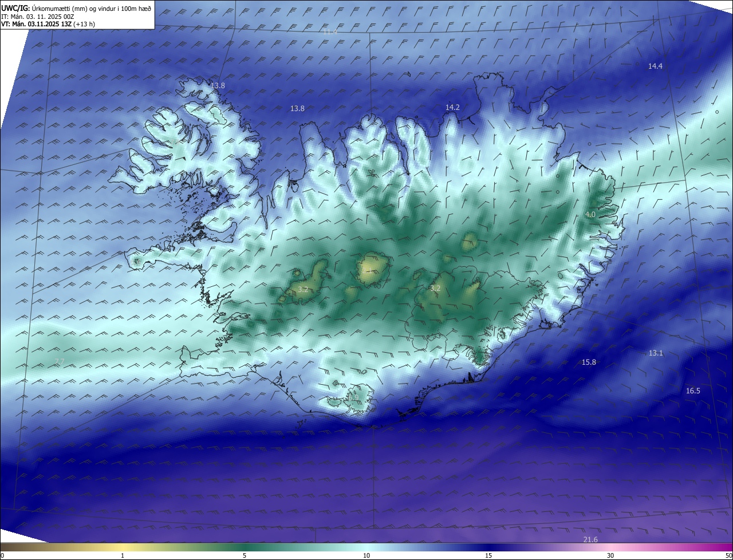Click the 14.2 value label
Screen dimensions: 733x560
[x=452, y=107]
